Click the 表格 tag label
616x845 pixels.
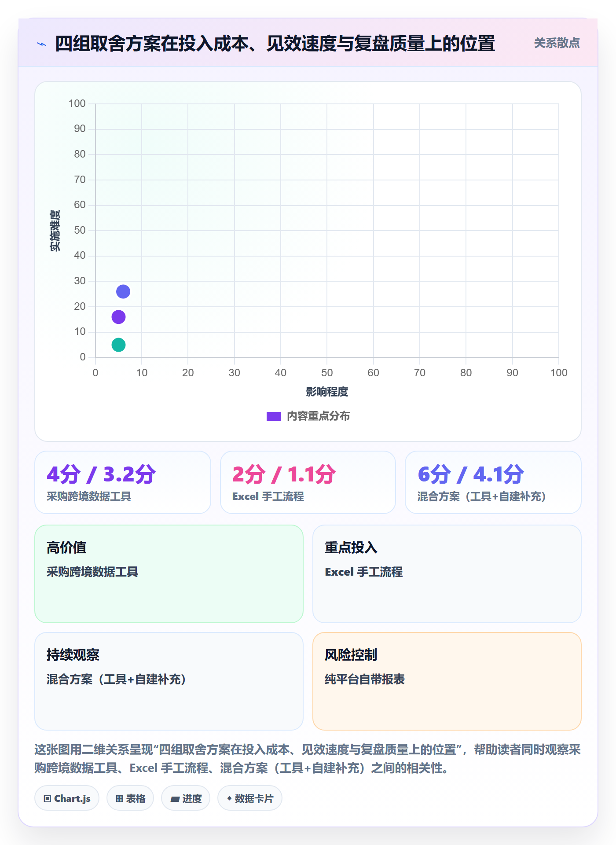pyautogui.click(x=136, y=799)
